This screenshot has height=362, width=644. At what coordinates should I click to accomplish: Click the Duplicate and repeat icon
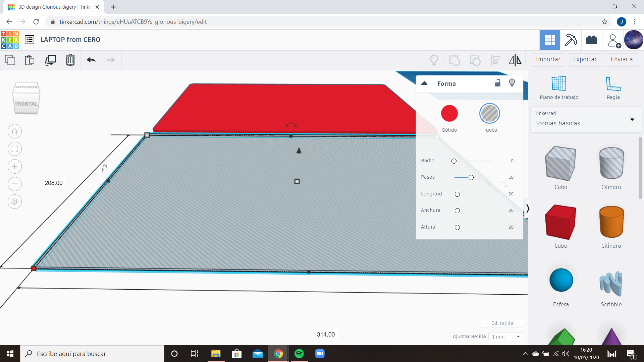50,60
